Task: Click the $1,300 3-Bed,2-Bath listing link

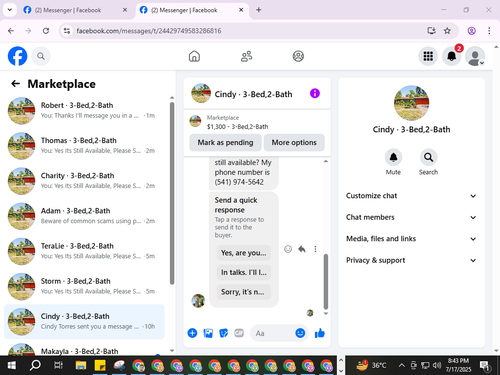Action: point(237,126)
